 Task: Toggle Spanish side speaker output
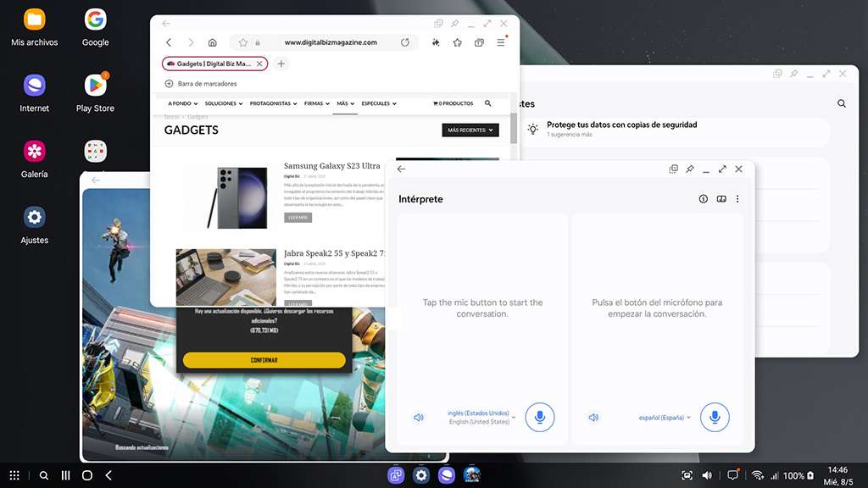[x=593, y=417]
